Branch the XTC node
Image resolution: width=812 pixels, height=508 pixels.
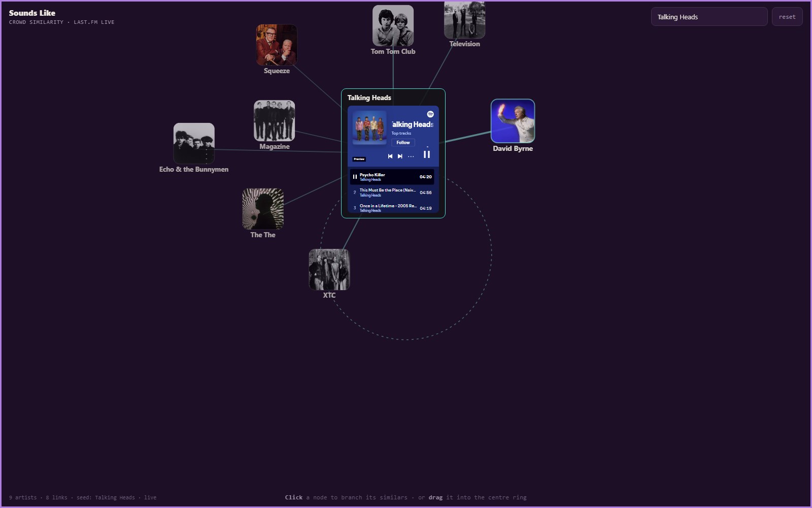[x=329, y=270]
